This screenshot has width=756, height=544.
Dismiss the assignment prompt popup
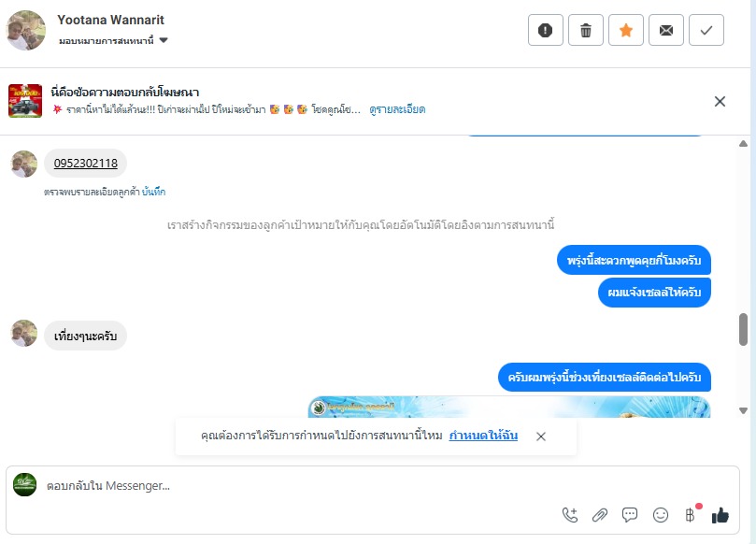tap(541, 437)
